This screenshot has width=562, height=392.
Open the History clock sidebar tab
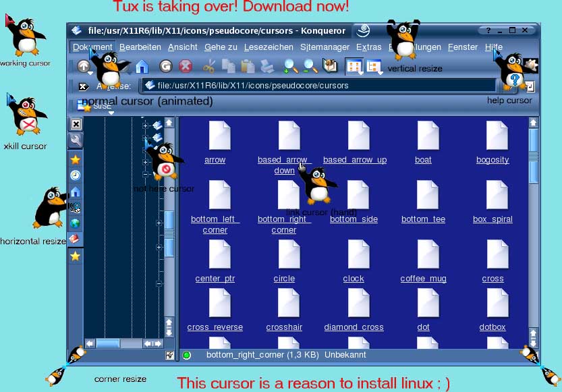[x=76, y=175]
